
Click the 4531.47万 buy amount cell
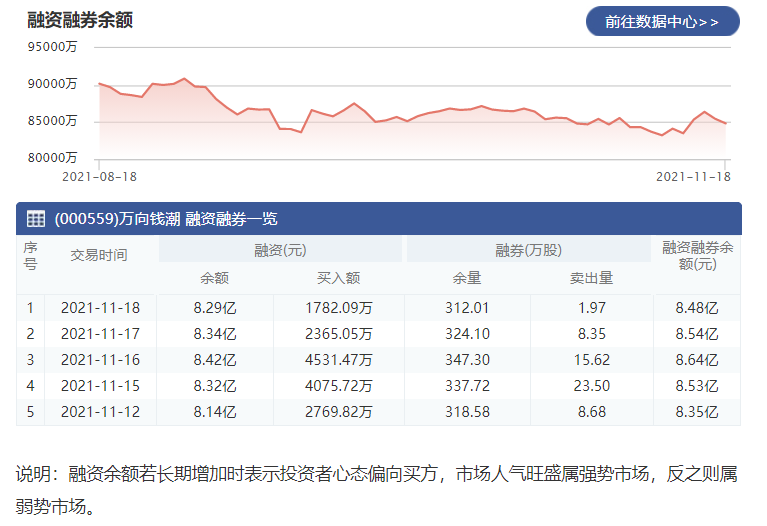click(x=338, y=360)
